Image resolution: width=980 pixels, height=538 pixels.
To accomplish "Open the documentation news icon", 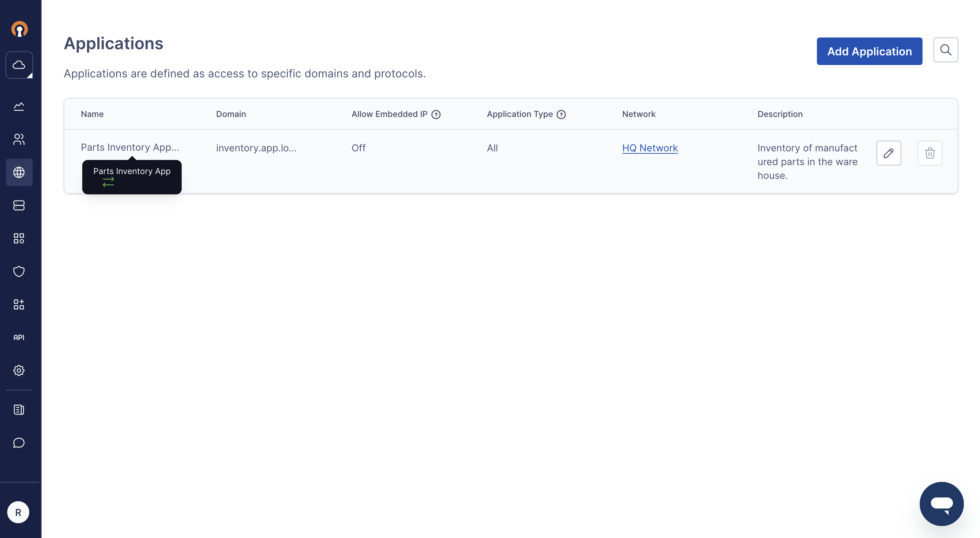I will tap(19, 410).
